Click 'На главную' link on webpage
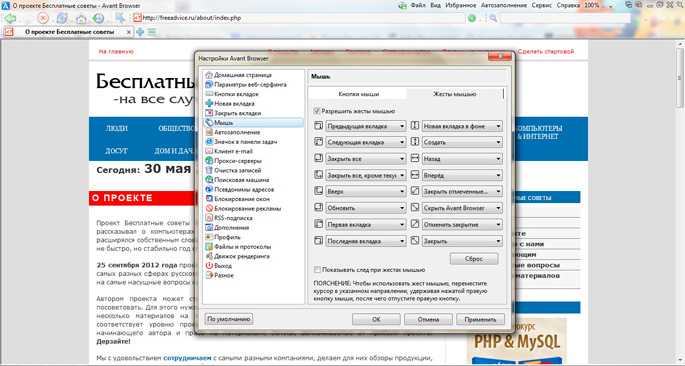685x366 pixels. click(116, 52)
